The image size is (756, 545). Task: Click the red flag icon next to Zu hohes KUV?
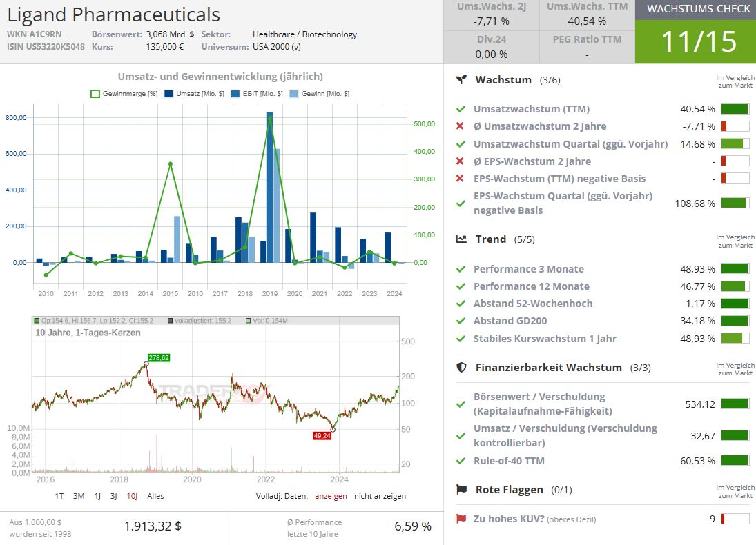461,519
